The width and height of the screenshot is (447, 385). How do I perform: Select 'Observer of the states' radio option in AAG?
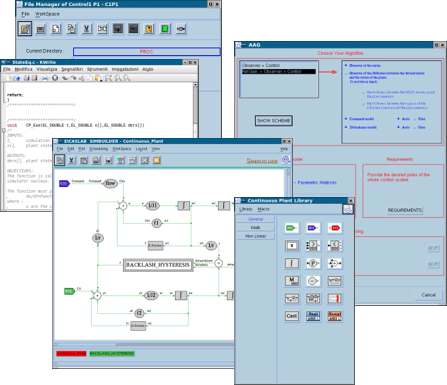click(x=346, y=66)
